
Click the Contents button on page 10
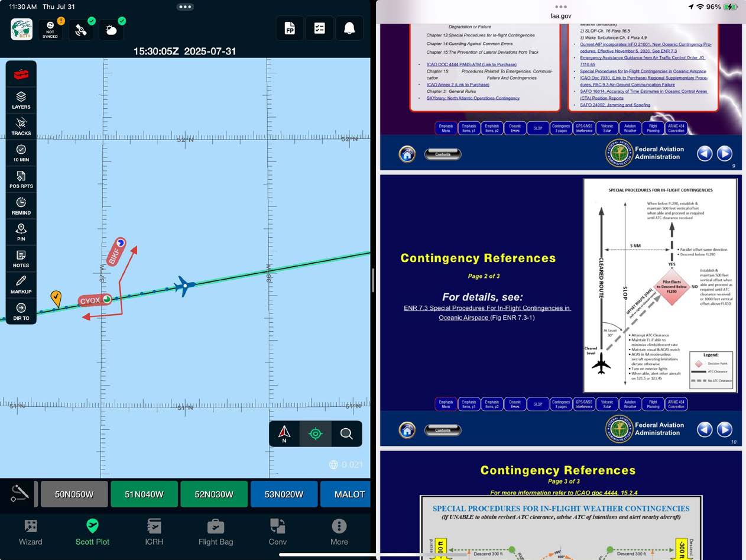(443, 430)
